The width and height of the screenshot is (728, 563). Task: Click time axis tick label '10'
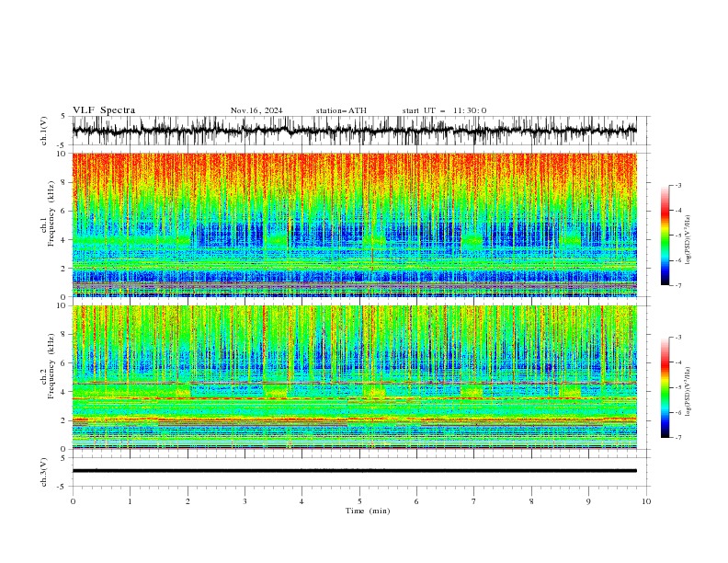(x=646, y=501)
